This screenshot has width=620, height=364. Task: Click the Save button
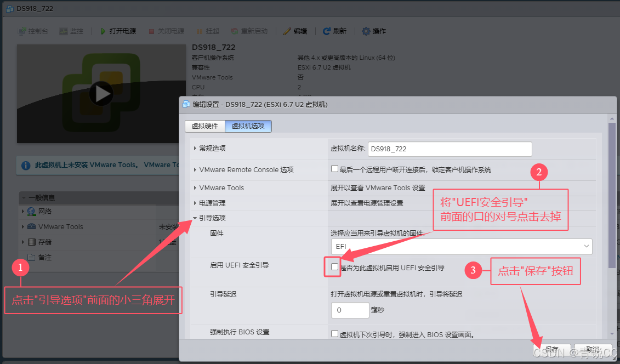point(551,349)
